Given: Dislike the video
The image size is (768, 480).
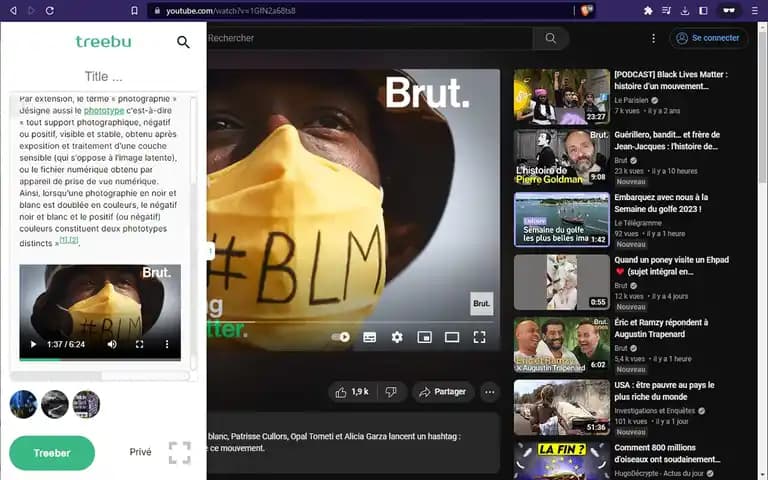Looking at the screenshot, I should (x=391, y=392).
